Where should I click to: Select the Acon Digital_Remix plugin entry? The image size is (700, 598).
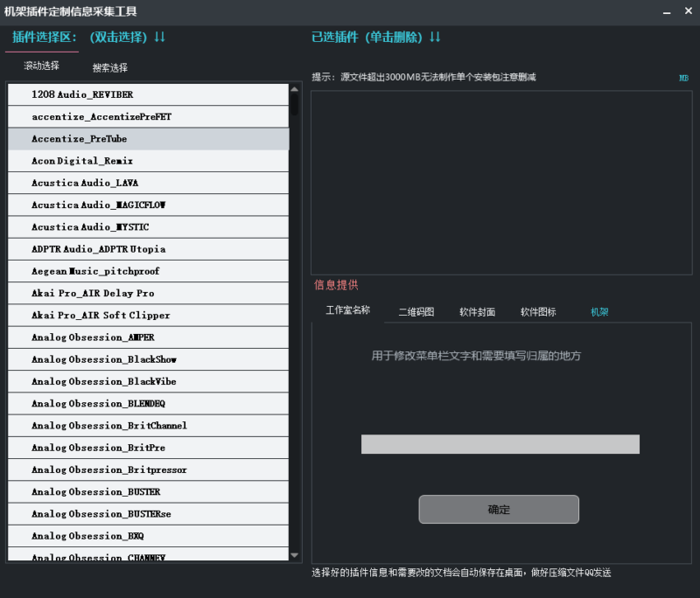(147, 161)
